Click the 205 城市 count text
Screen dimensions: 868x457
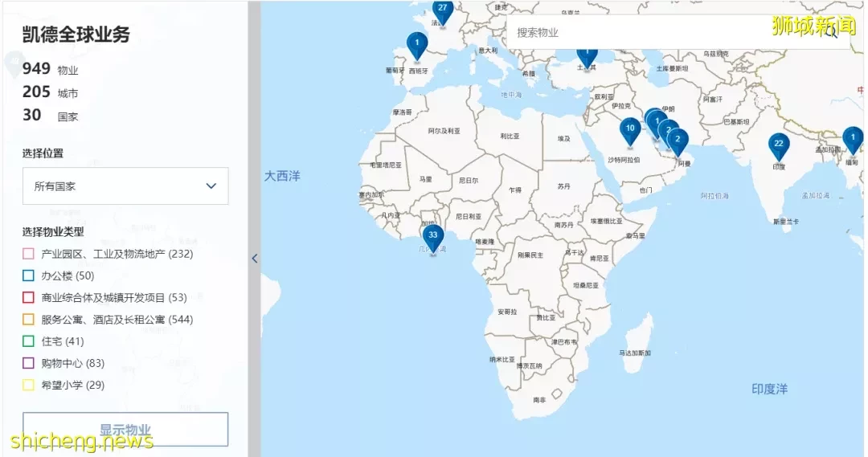(x=51, y=92)
